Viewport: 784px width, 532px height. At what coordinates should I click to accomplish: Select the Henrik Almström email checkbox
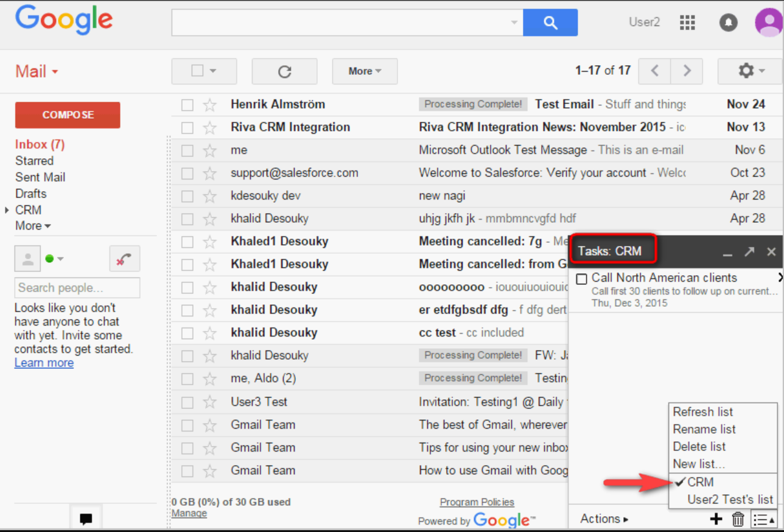[187, 105]
